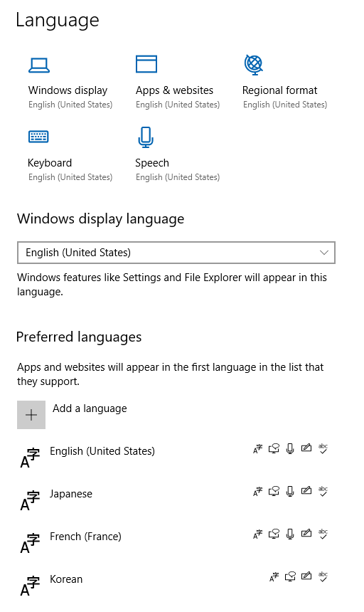The width and height of the screenshot is (364, 612).
Task: Click text-to-speech icon in Korean row
Action: 290,576
